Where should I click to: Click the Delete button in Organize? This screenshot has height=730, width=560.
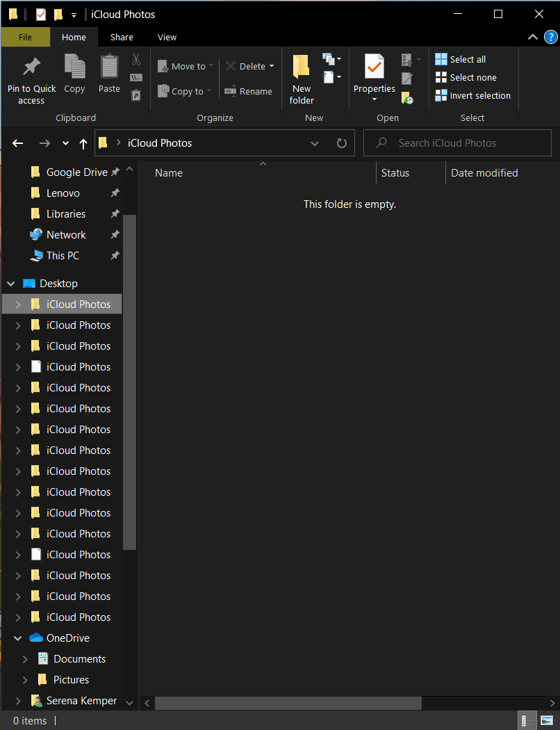click(245, 66)
